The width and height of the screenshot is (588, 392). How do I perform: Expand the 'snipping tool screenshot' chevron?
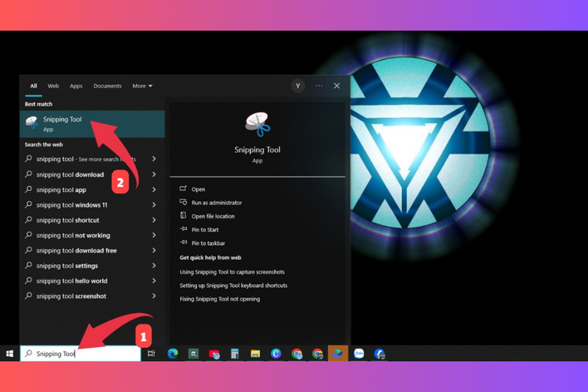pos(154,296)
